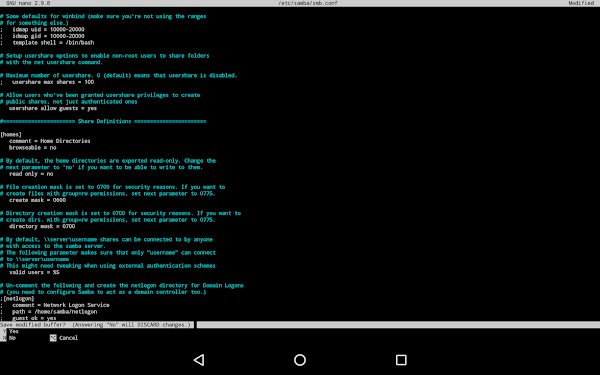The height and width of the screenshot is (375, 600).
Task: Click the /etc/samba/smb.conf file name in title bar
Action: (x=308, y=3)
